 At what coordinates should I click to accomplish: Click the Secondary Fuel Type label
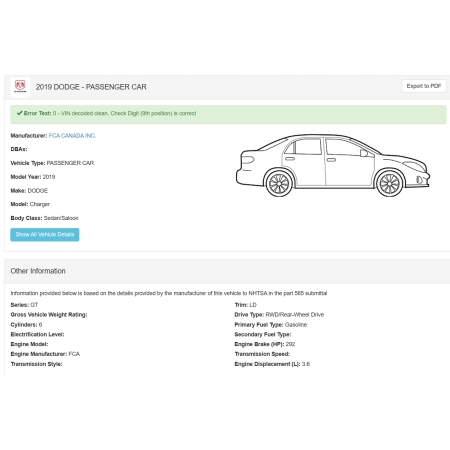click(x=263, y=334)
